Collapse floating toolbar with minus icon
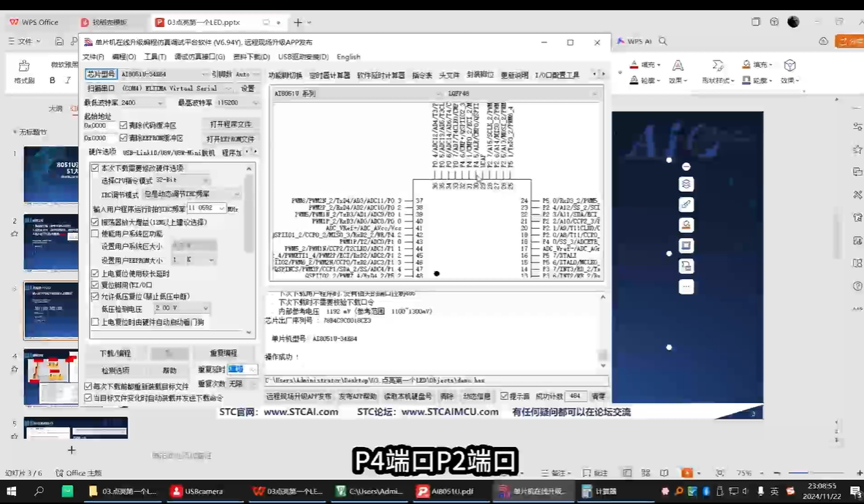The height and width of the screenshot is (504, 864). pyautogui.click(x=686, y=167)
